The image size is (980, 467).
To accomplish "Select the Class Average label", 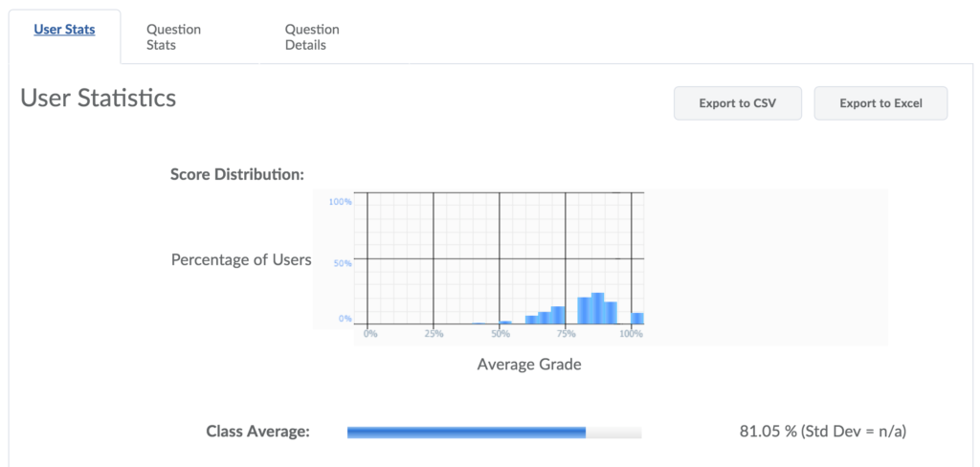I will click(x=258, y=432).
